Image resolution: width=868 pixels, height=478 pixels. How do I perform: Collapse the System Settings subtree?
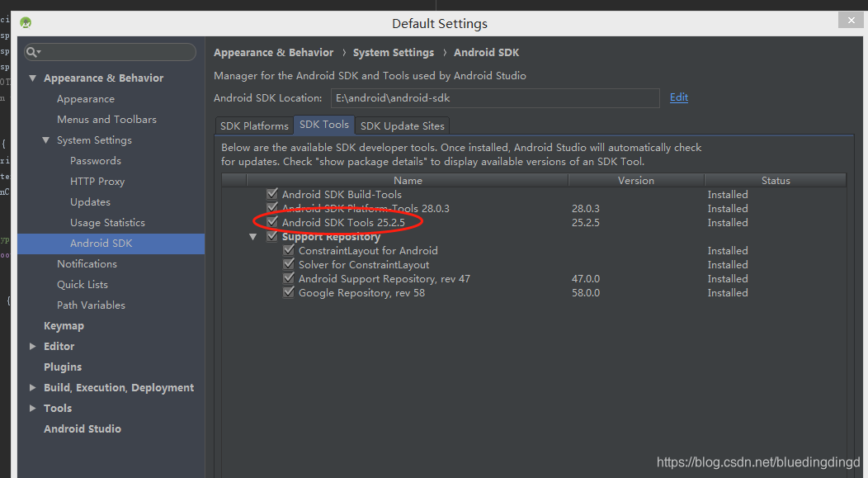46,140
